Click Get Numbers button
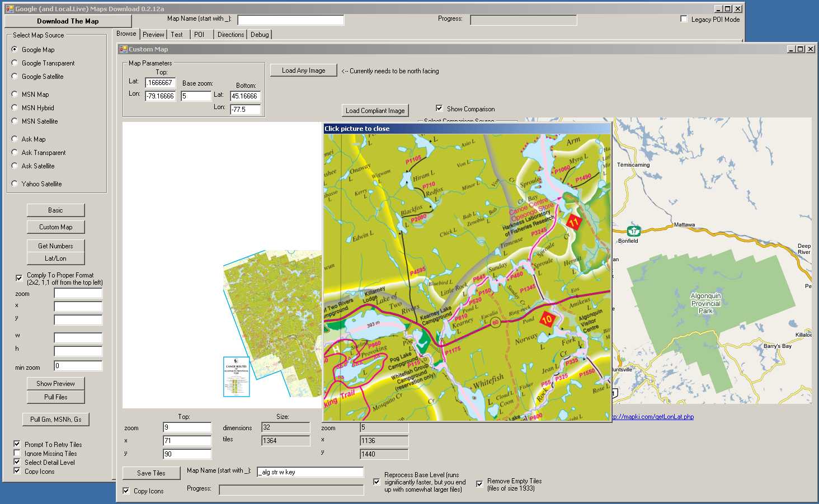This screenshot has width=819, height=504. click(55, 246)
